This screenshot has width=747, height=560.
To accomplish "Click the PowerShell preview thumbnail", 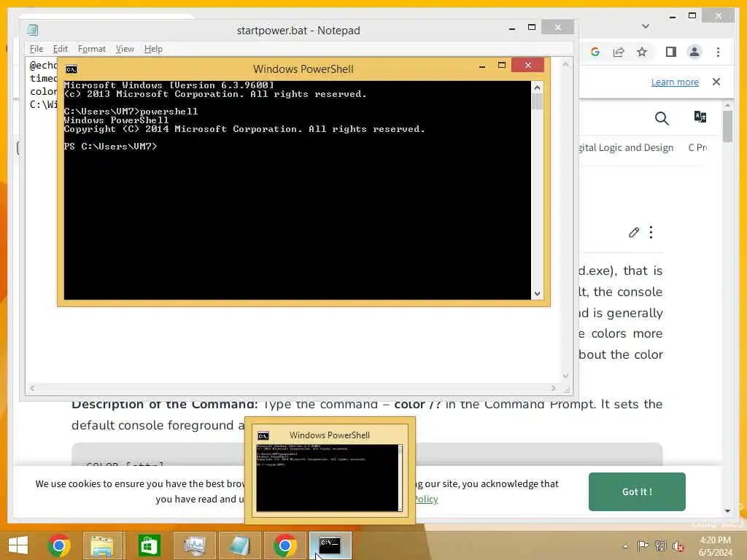I will 329,477.
